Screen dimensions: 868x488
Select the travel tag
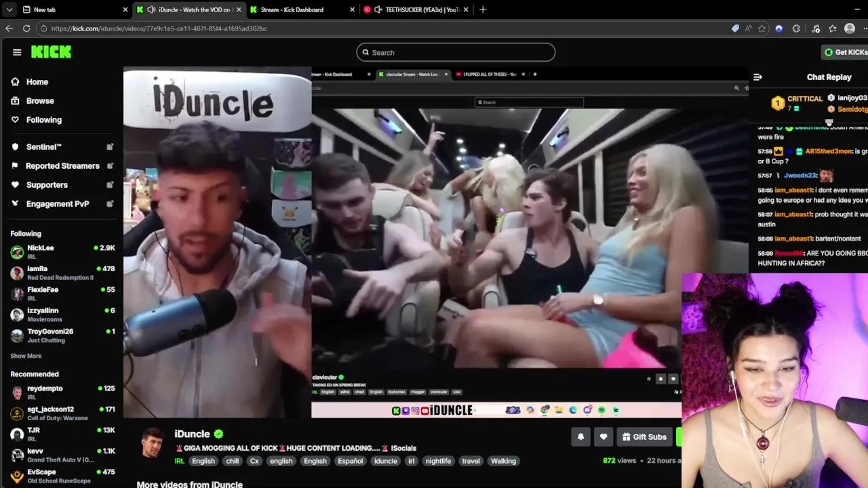pyautogui.click(x=471, y=461)
